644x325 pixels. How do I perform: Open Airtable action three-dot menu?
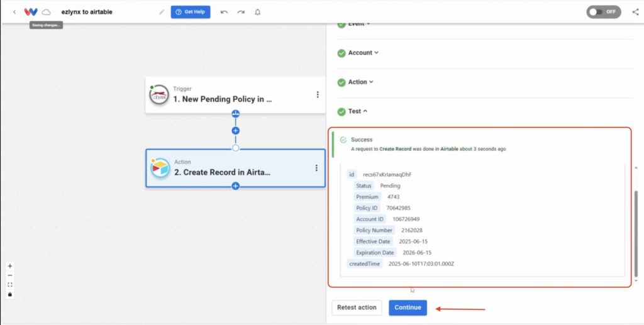pos(316,168)
